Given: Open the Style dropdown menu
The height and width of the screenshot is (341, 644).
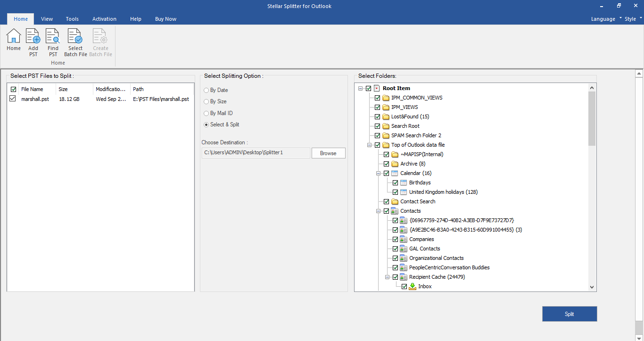Looking at the screenshot, I should click(x=633, y=19).
